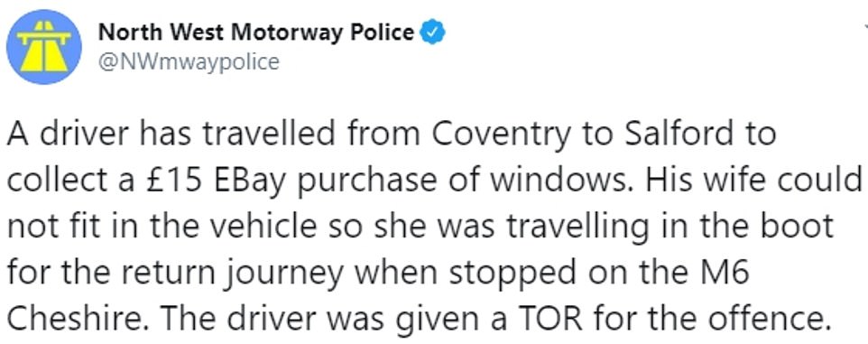Open the North West Motorway Police profile name

point(255,33)
